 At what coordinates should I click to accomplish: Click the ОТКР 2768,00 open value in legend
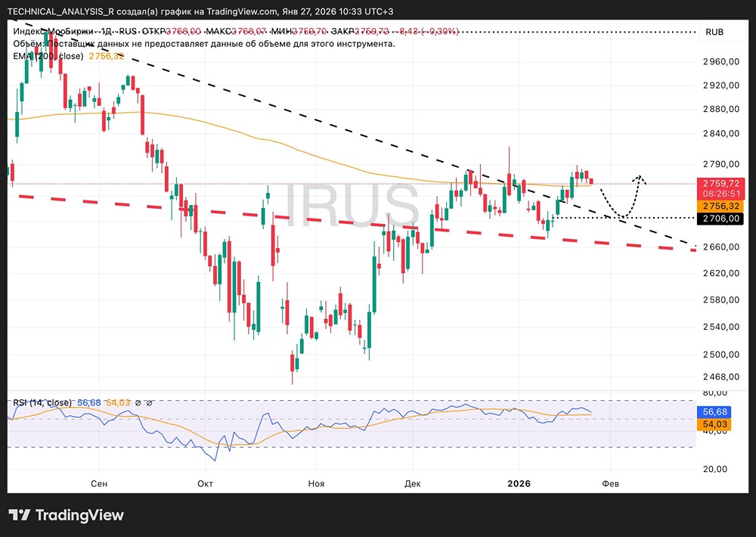[x=172, y=31]
